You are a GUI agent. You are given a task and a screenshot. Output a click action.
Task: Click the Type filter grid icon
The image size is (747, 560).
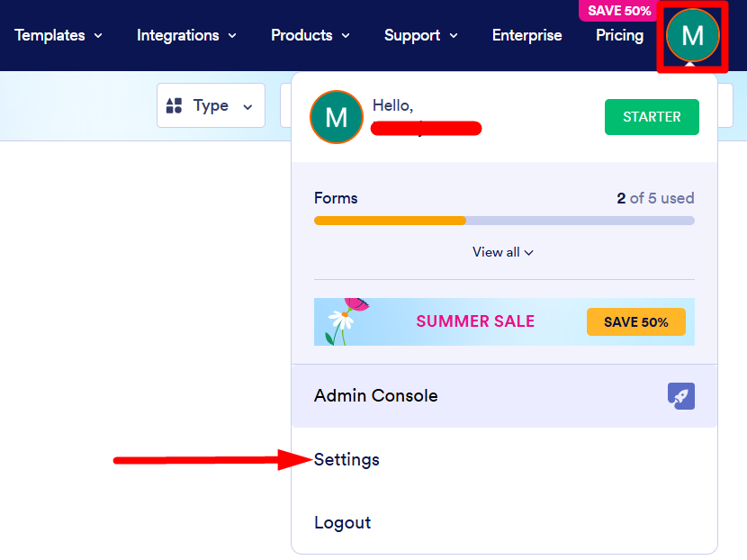pyautogui.click(x=175, y=106)
